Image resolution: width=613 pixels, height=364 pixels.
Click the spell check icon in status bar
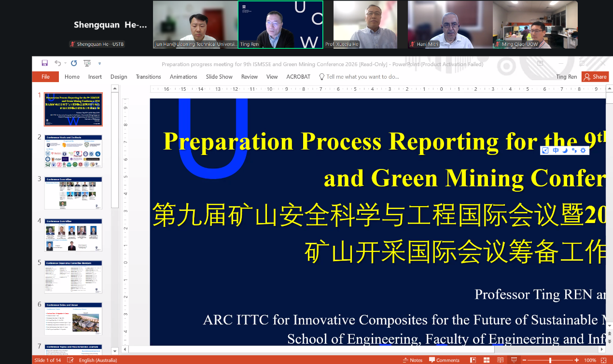(x=70, y=360)
